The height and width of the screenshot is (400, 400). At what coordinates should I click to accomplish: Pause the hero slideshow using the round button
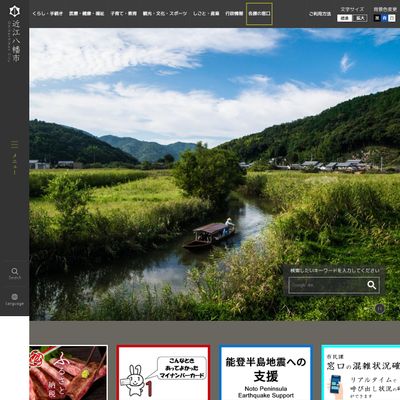[380, 309]
